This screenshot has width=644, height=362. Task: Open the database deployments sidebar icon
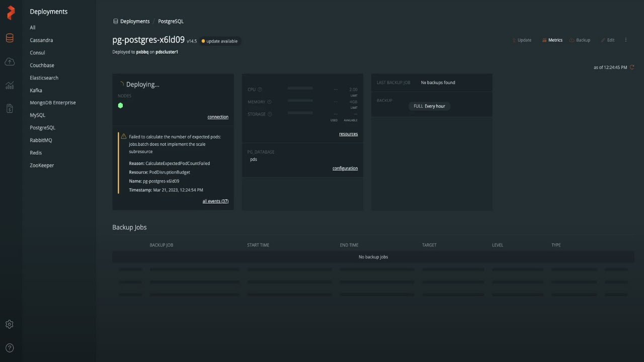click(10, 38)
